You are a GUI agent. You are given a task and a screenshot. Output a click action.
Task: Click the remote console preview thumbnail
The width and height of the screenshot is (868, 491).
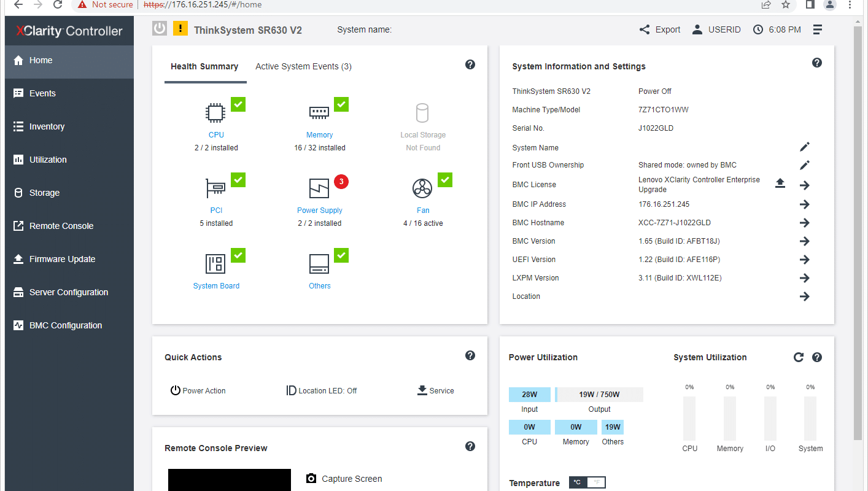coord(230,480)
